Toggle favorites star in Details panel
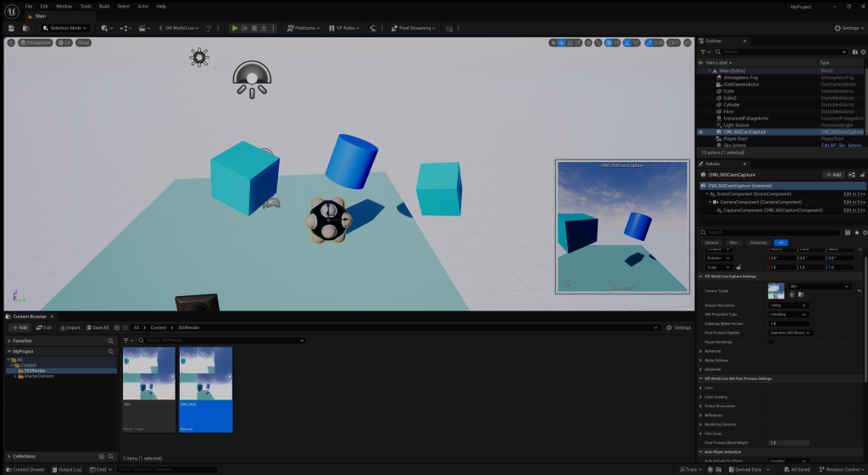Image resolution: width=868 pixels, height=475 pixels. [857, 232]
